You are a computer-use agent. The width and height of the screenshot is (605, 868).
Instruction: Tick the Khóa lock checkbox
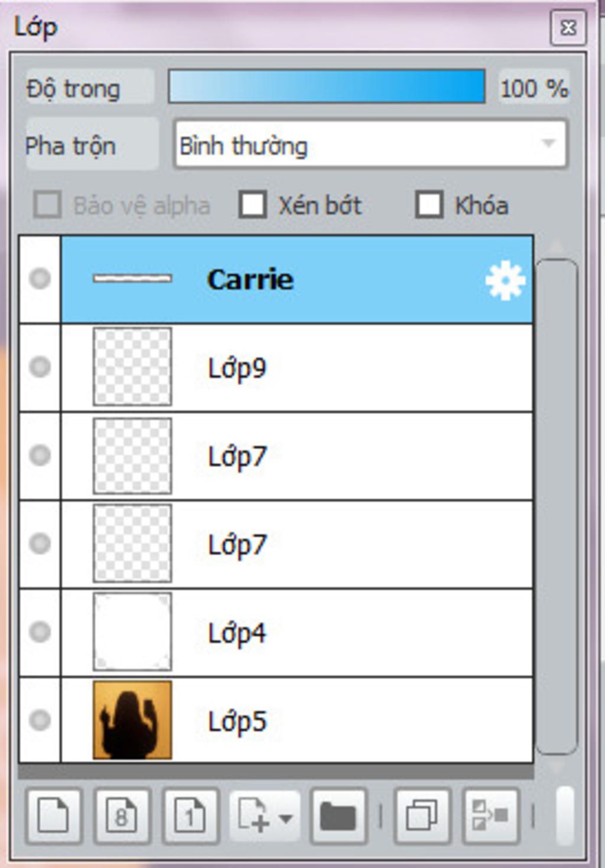(429, 205)
